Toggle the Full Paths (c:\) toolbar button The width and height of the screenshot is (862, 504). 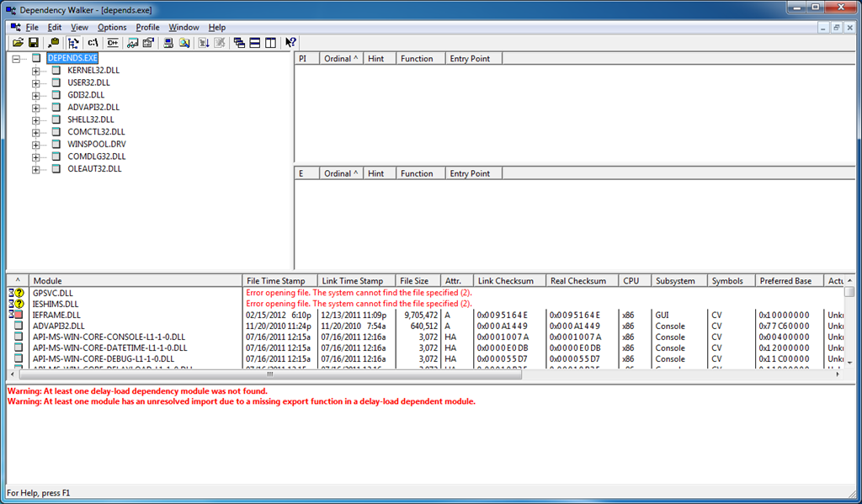tap(93, 43)
